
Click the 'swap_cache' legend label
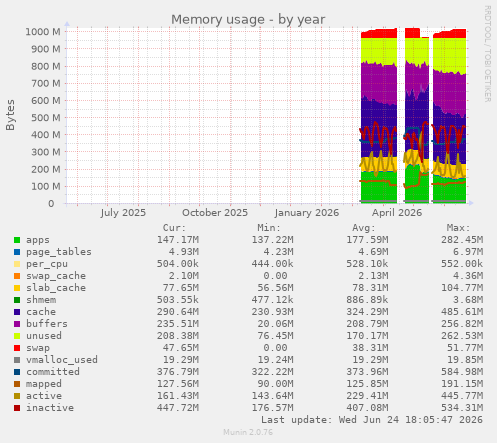56,276
